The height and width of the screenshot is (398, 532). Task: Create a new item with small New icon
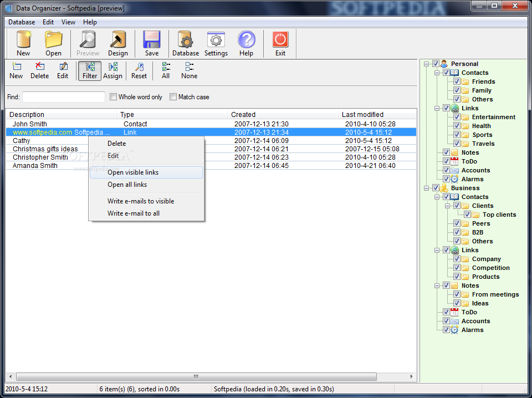coord(16,70)
